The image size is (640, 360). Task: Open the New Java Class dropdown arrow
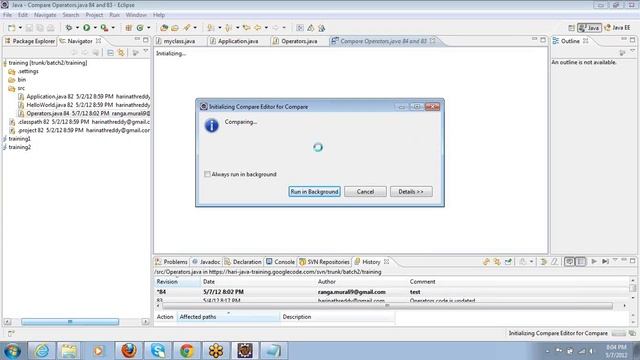click(x=149, y=28)
